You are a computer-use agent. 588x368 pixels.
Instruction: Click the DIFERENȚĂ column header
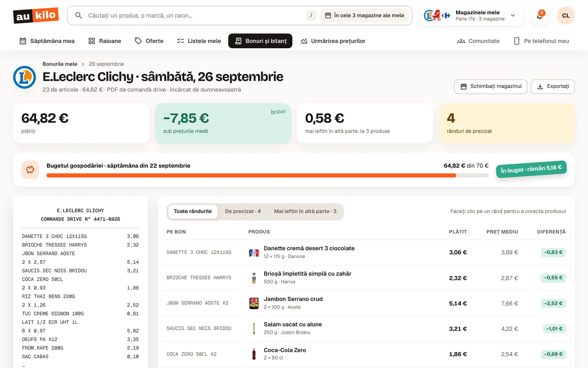pos(551,232)
